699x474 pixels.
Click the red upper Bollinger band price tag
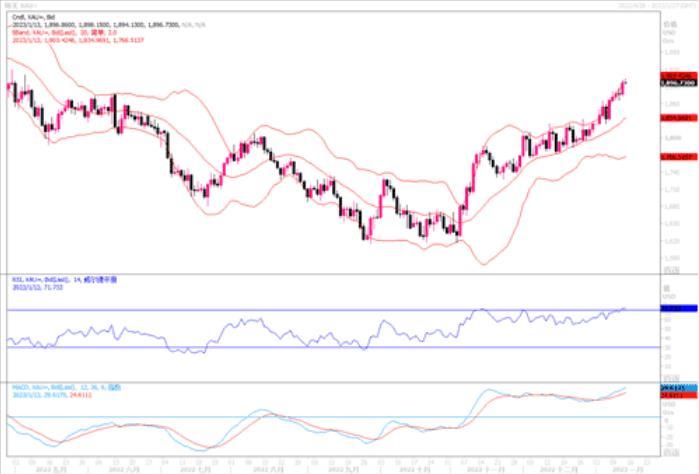[x=677, y=76]
